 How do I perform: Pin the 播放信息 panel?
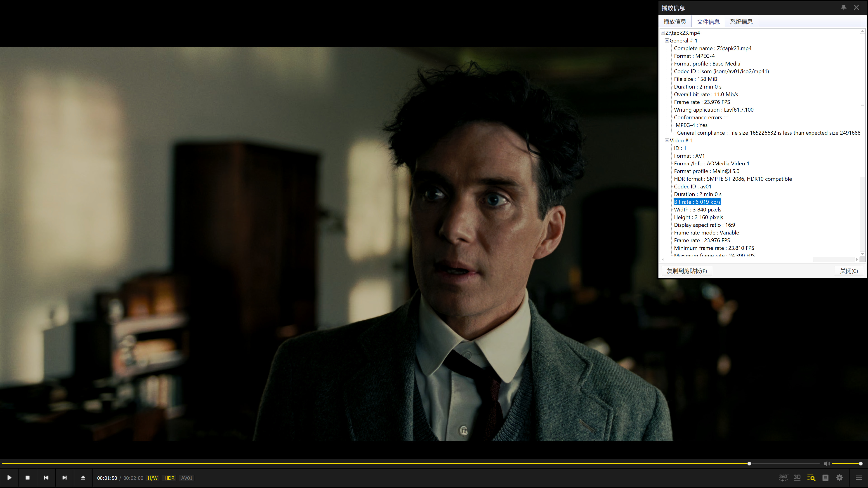[x=844, y=7]
